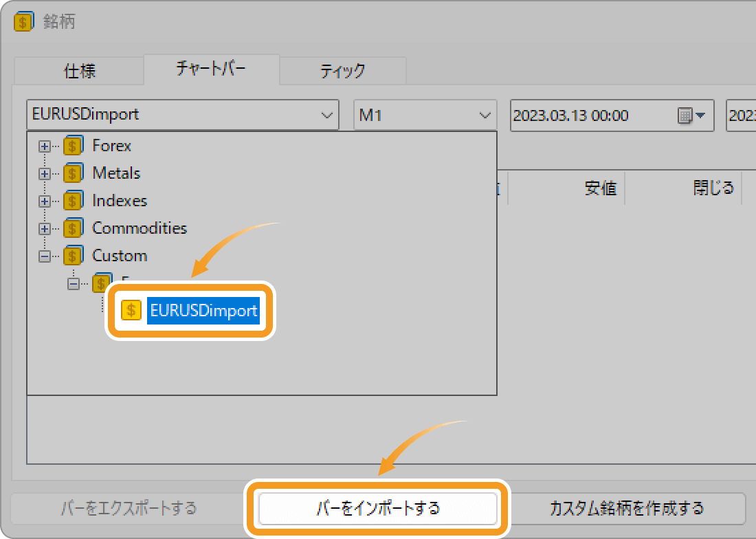
Task: Switch to the ティック tab
Action: coord(343,71)
